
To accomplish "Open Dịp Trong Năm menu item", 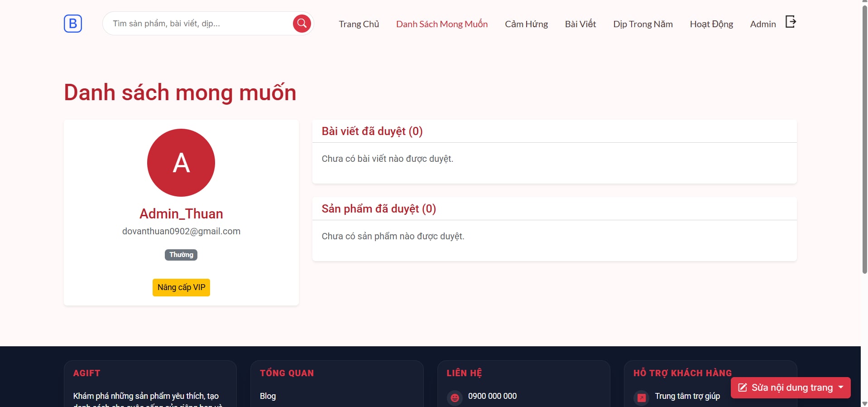I will [643, 24].
